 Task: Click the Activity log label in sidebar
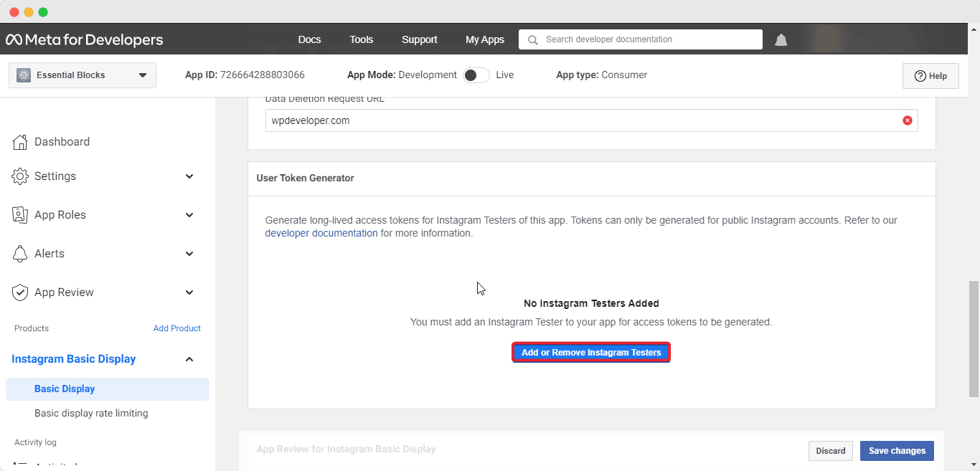click(x=35, y=442)
